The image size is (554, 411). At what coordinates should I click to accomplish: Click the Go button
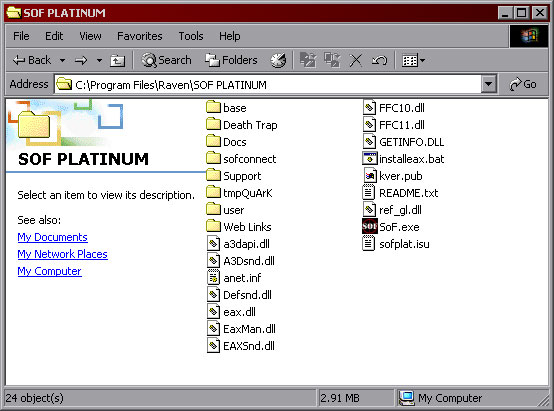tap(523, 84)
